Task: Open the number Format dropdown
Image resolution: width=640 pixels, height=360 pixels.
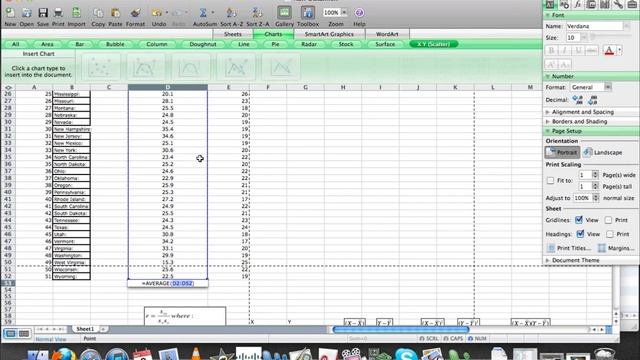Action: [x=608, y=87]
